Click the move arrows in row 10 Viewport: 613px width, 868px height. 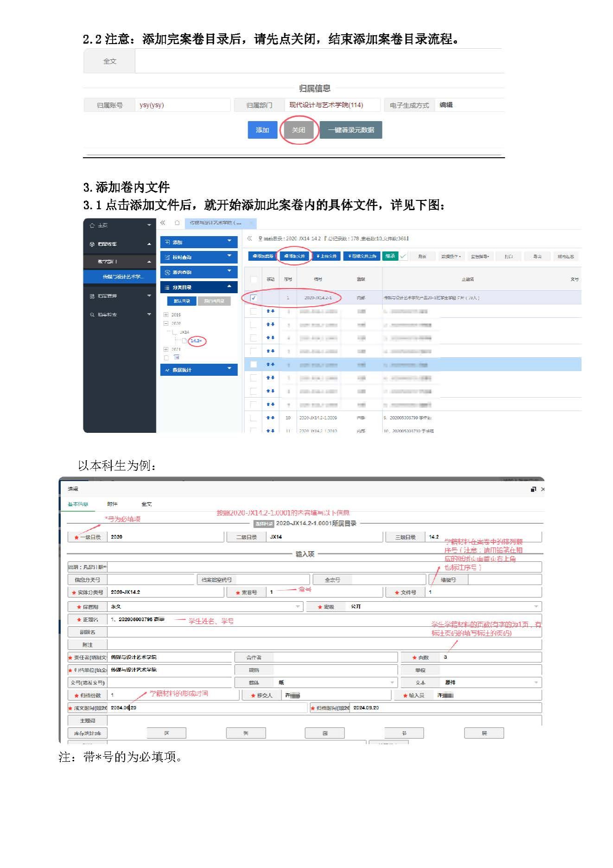(270, 418)
